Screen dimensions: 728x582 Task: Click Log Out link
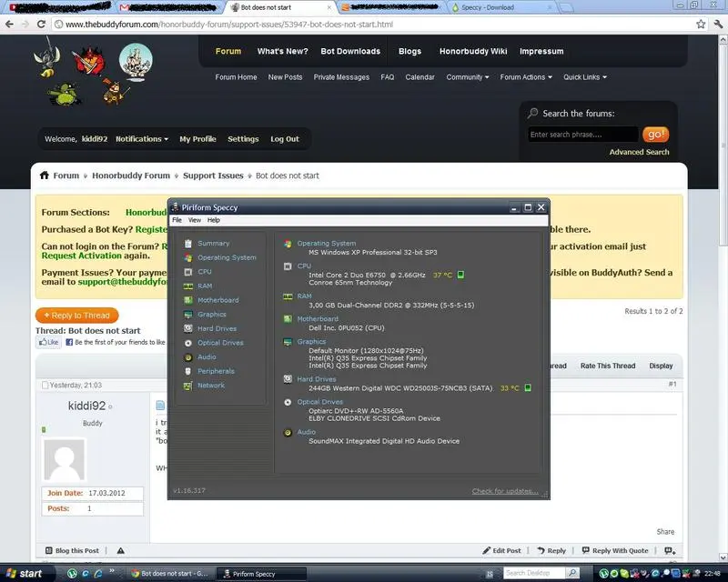click(285, 139)
